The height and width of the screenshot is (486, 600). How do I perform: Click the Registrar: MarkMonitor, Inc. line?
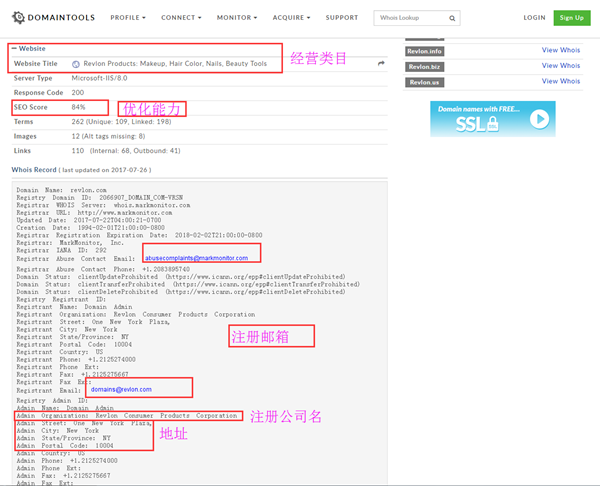pyautogui.click(x=70, y=243)
